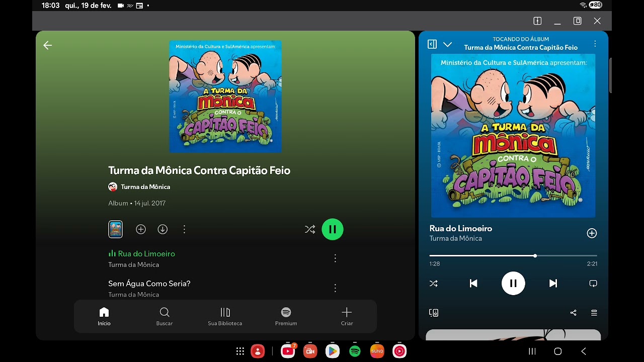Open the connect-to-device picker
This screenshot has width=644, height=362.
(434, 313)
